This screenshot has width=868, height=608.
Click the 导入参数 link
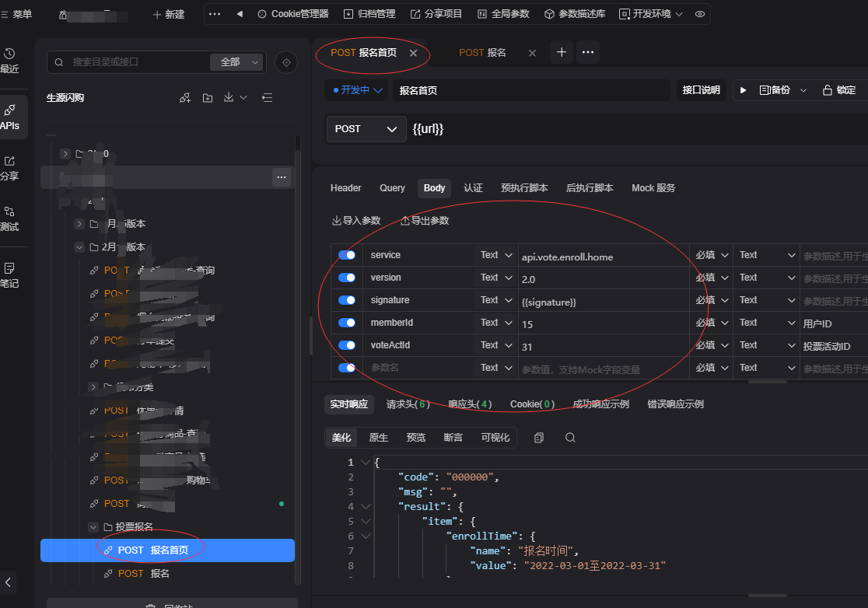(356, 221)
